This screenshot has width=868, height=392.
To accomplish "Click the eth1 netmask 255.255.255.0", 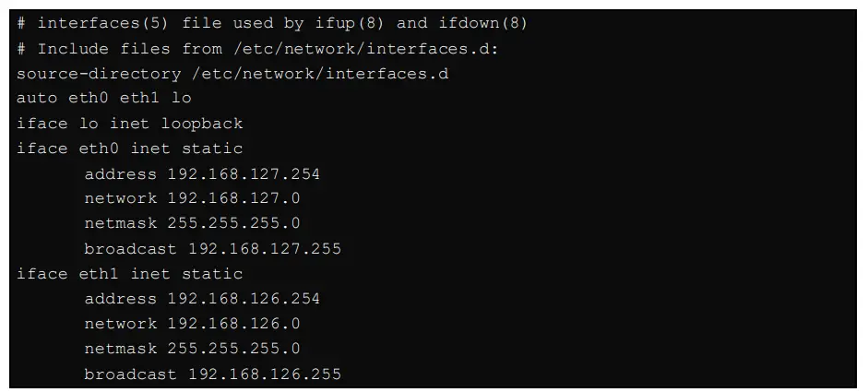I will click(233, 349).
